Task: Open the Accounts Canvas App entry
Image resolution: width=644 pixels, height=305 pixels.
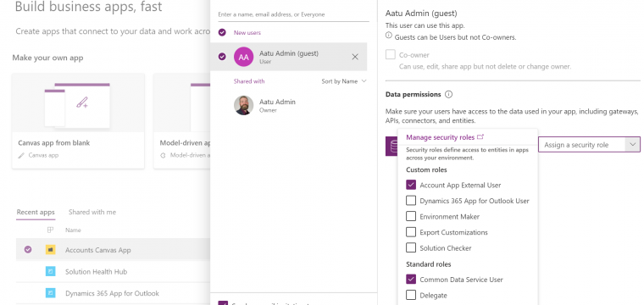Action: (97, 250)
